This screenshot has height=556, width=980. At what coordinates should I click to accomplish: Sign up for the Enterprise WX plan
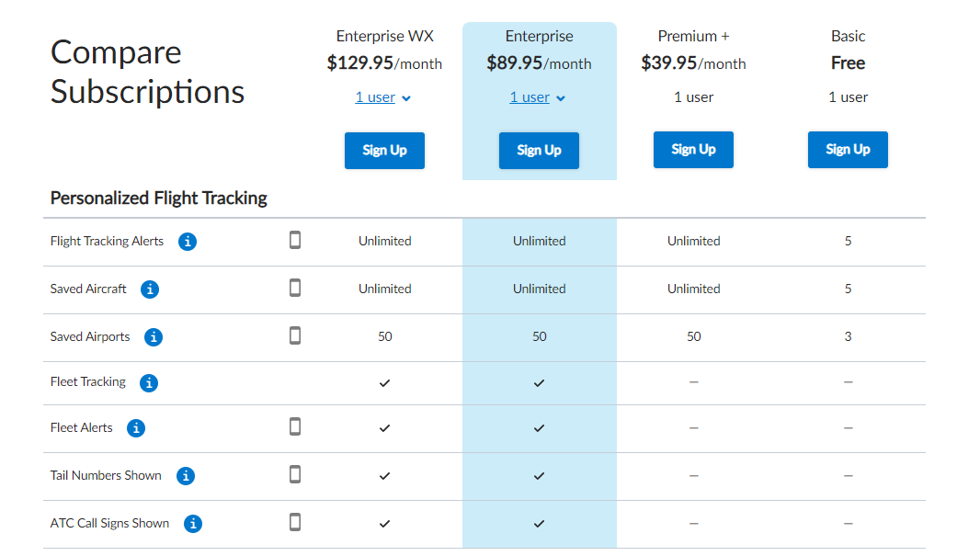(384, 150)
